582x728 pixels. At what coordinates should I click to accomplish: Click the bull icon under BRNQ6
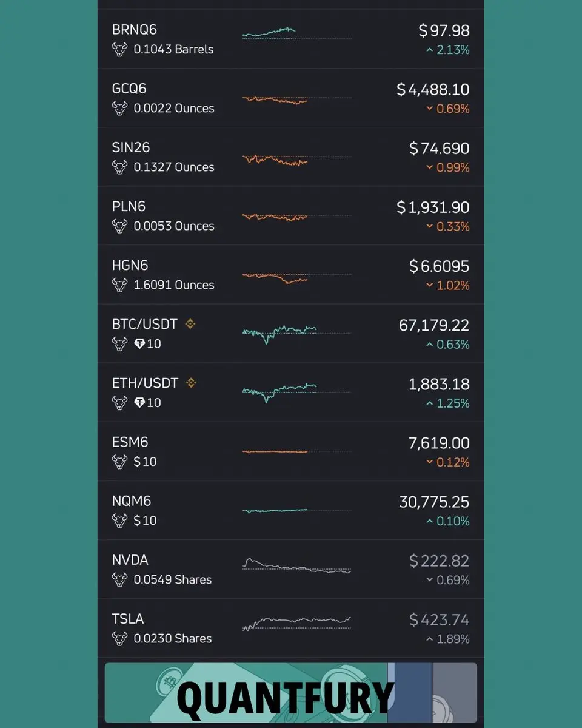pos(119,49)
